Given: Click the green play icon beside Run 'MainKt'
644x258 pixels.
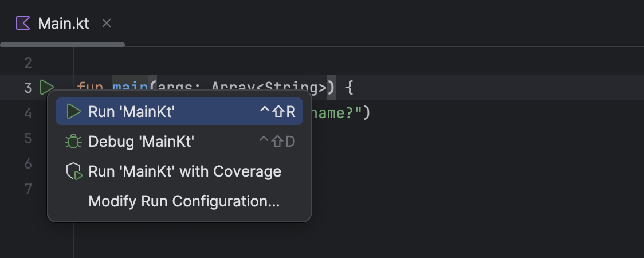Looking at the screenshot, I should point(73,112).
